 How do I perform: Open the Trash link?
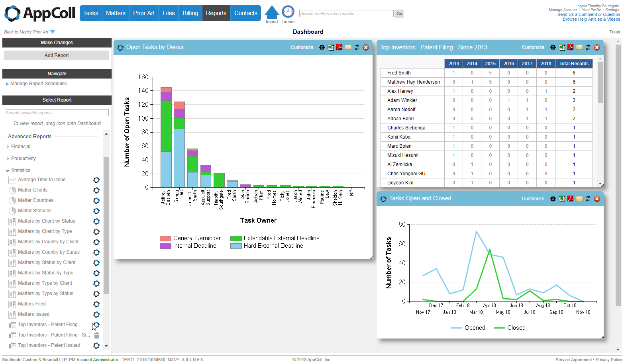click(x=614, y=32)
